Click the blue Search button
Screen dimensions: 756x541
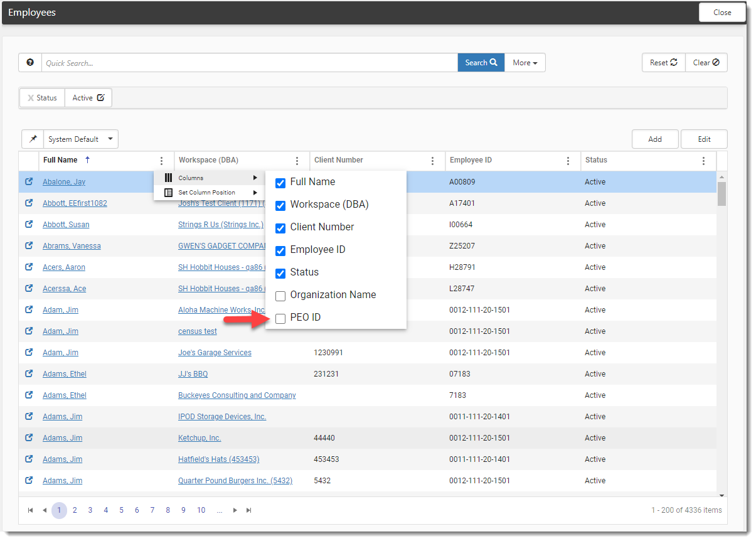pyautogui.click(x=481, y=63)
